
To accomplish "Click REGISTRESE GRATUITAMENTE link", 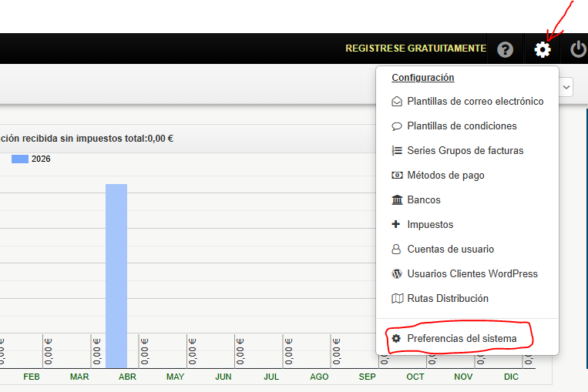I will (415, 49).
